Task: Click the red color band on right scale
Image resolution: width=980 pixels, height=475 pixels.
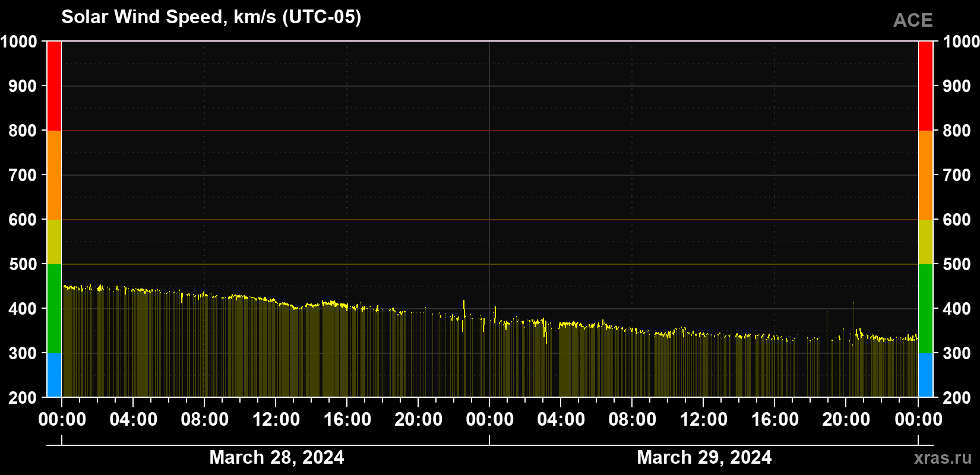Action: pos(925,86)
